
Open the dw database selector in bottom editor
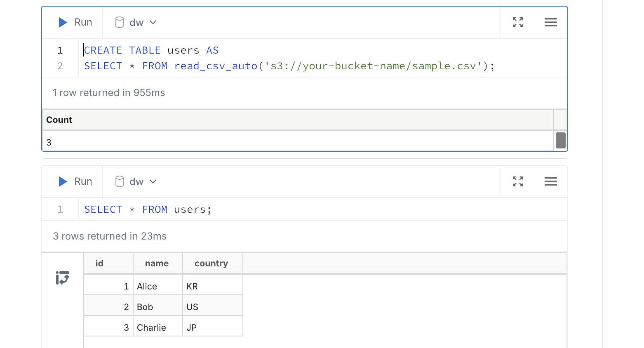[x=136, y=181]
